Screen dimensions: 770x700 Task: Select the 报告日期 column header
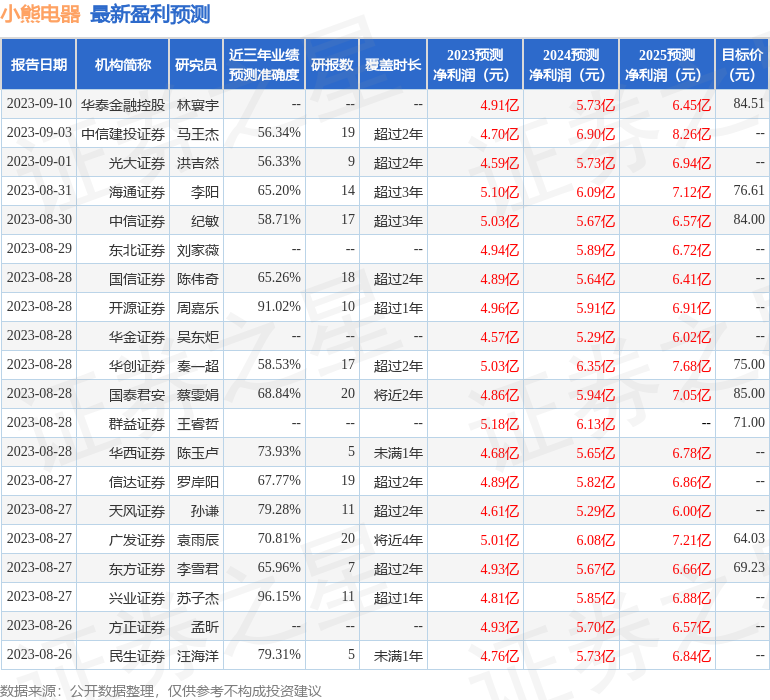[x=39, y=64]
